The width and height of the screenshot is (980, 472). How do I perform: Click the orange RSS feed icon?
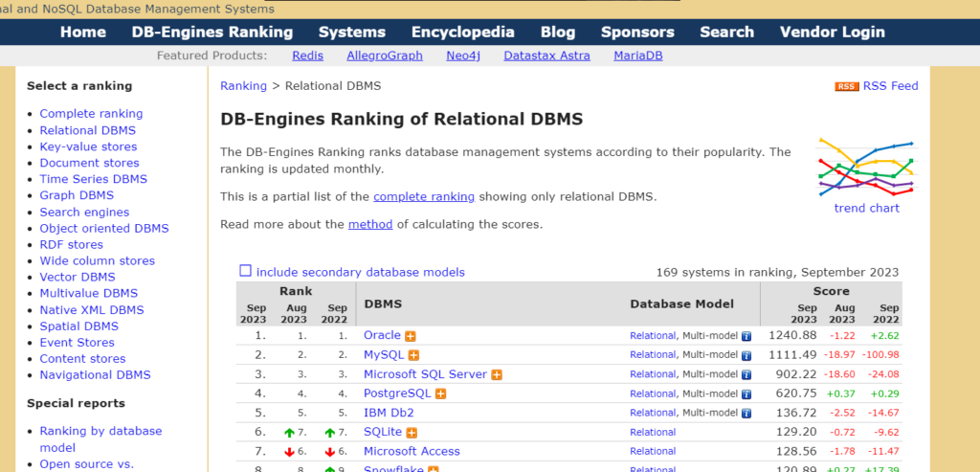pos(846,86)
